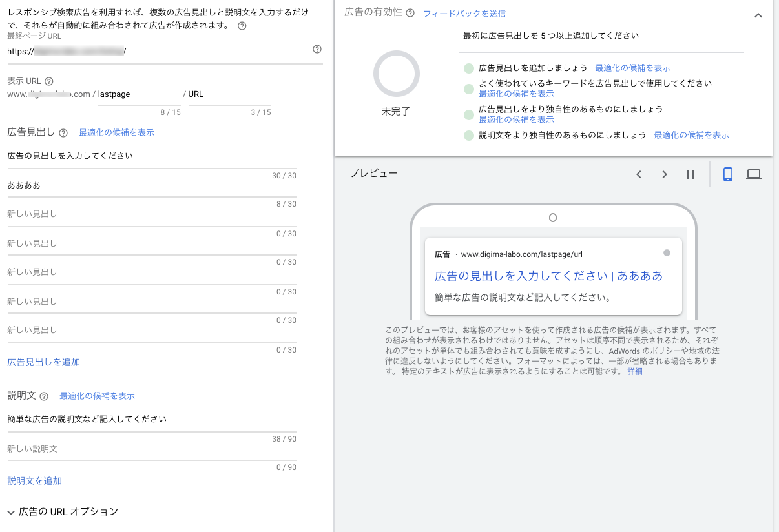This screenshot has width=779, height=532.
Task: Show next ad preview variation
Action: point(665,174)
